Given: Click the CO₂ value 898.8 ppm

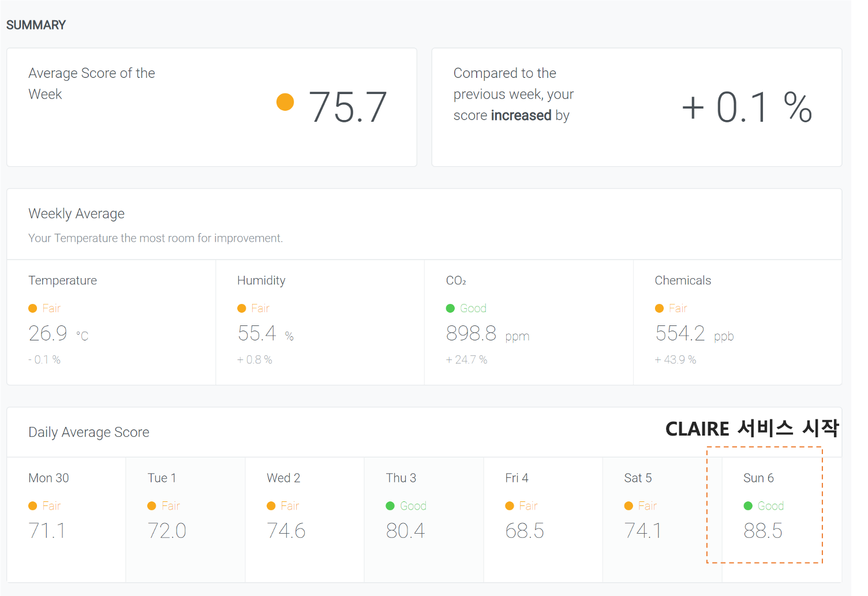Looking at the screenshot, I should [488, 333].
